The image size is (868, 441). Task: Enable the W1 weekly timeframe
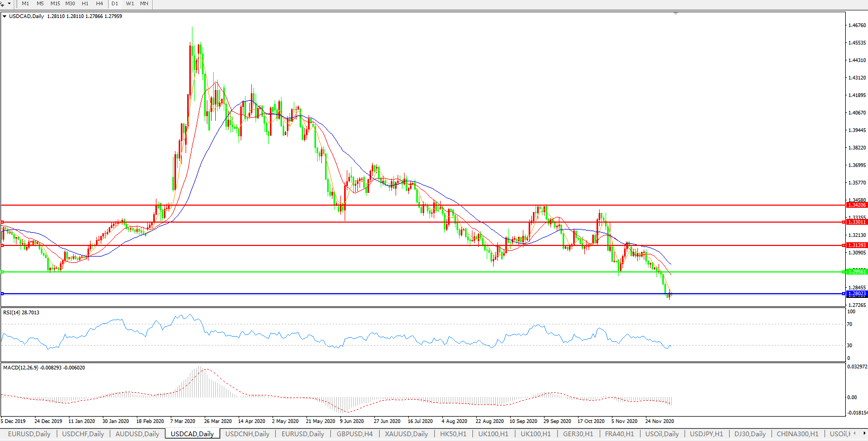(130, 4)
